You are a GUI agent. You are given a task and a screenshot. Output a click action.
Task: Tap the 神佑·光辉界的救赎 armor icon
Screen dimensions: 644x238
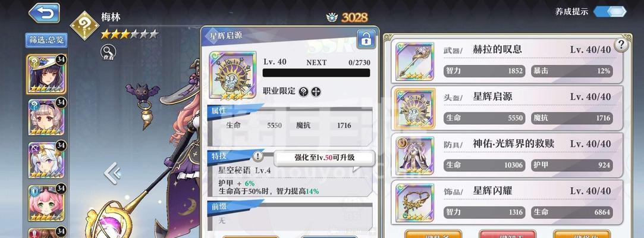click(414, 156)
